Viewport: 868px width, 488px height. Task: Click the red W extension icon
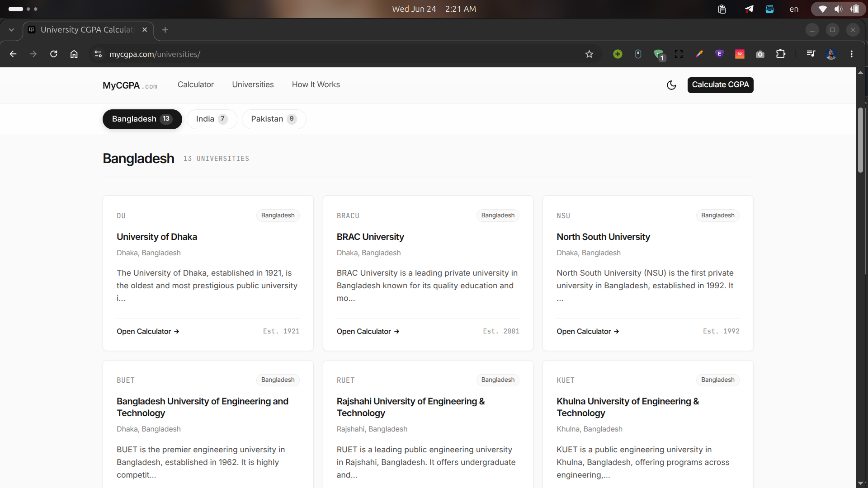pyautogui.click(x=740, y=54)
